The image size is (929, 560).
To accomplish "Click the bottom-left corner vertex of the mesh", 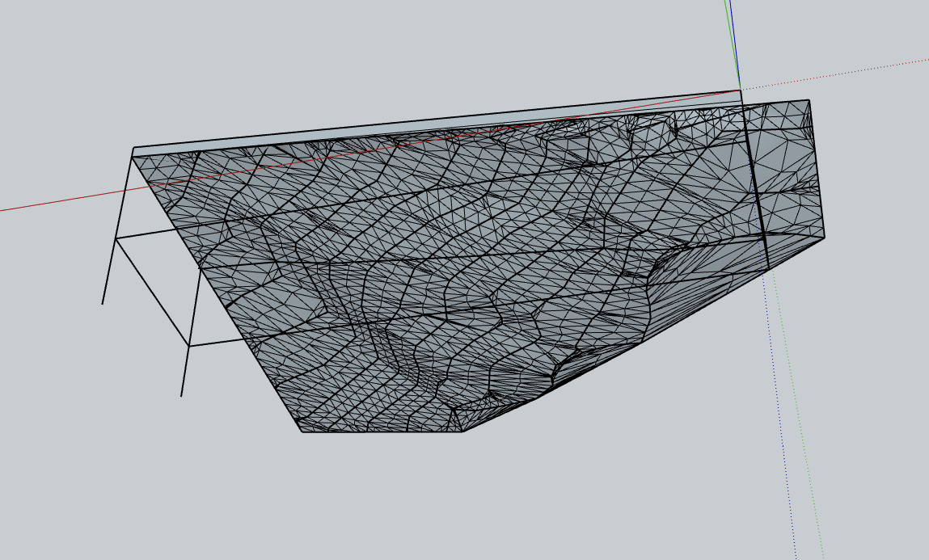I will (302, 432).
